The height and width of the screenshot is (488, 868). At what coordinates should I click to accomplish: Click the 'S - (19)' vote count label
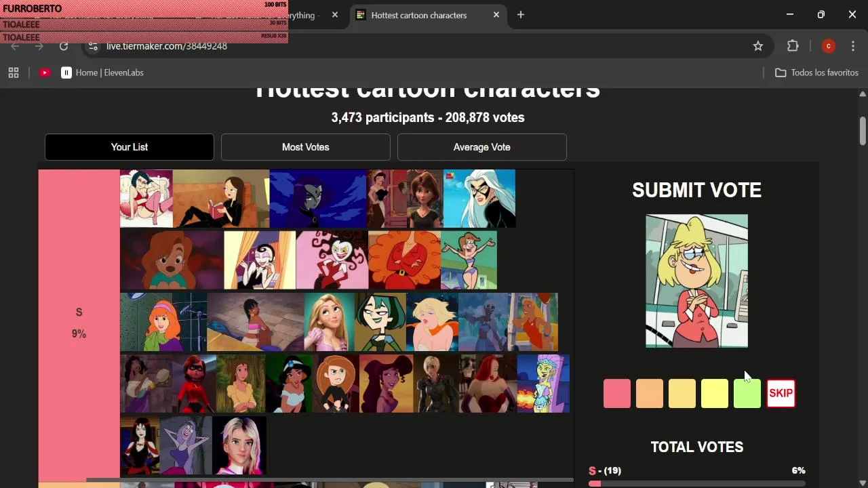click(605, 470)
